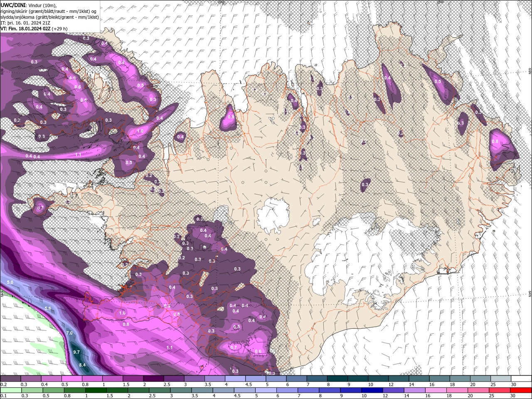Click the bright pink 0.5 swatch on snow scale
This screenshot has height=399, width=532.
coord(71,379)
